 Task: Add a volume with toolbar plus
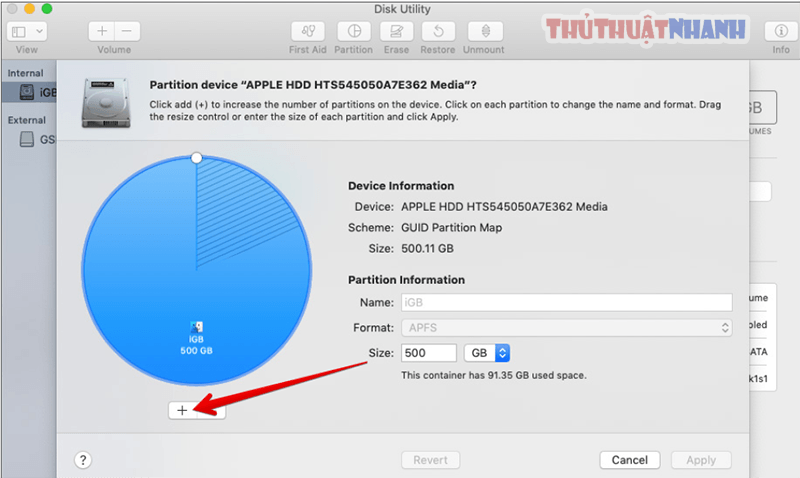(x=102, y=31)
